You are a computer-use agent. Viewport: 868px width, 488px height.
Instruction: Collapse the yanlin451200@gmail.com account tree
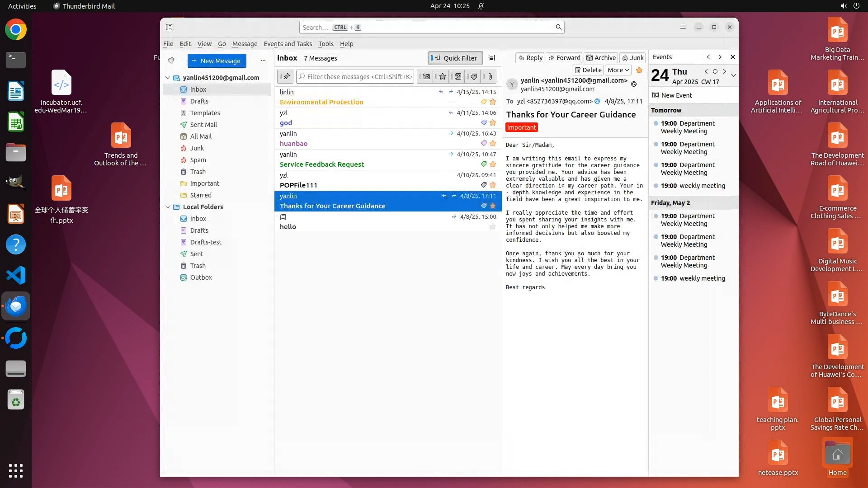coord(168,78)
